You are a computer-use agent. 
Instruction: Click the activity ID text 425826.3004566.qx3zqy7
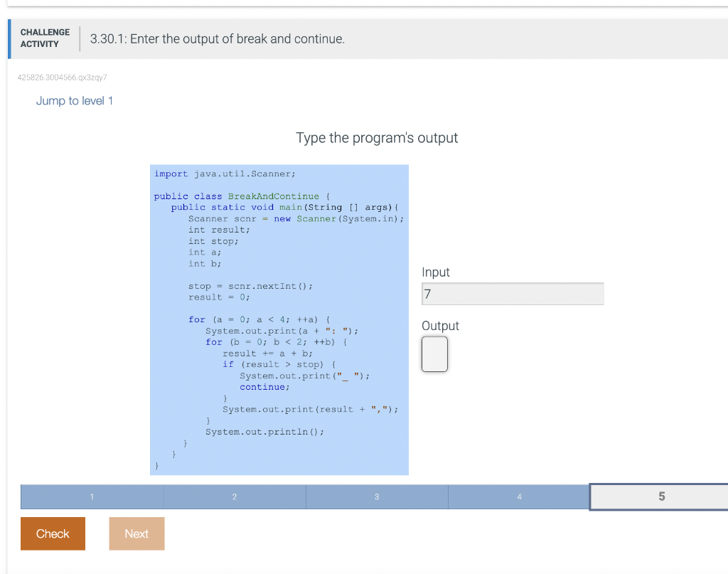[x=62, y=77]
